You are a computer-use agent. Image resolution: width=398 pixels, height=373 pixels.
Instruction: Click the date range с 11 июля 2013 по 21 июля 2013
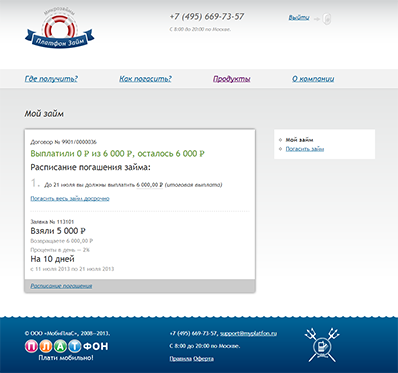(x=72, y=269)
